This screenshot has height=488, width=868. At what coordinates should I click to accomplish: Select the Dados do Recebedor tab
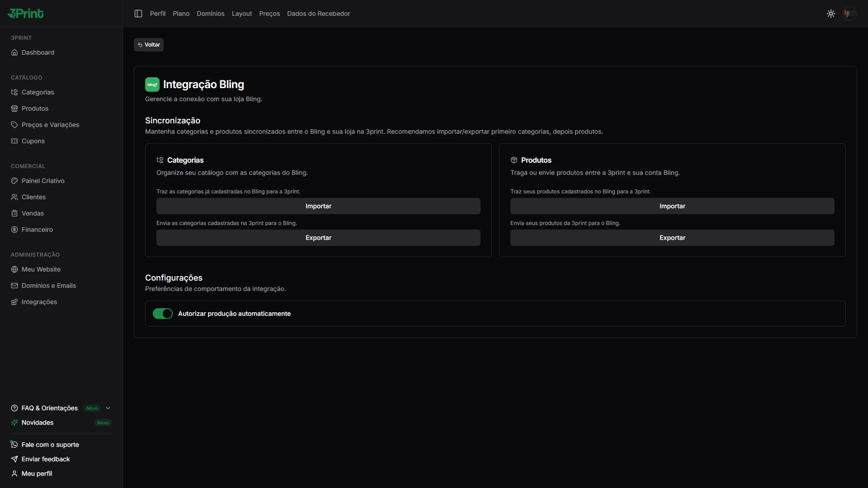[319, 14]
